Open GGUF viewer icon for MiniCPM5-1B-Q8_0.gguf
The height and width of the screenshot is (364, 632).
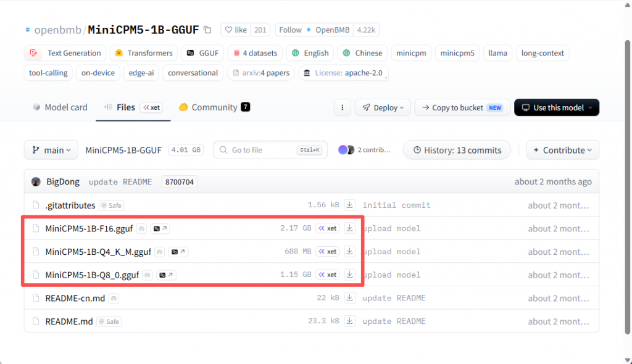click(166, 275)
